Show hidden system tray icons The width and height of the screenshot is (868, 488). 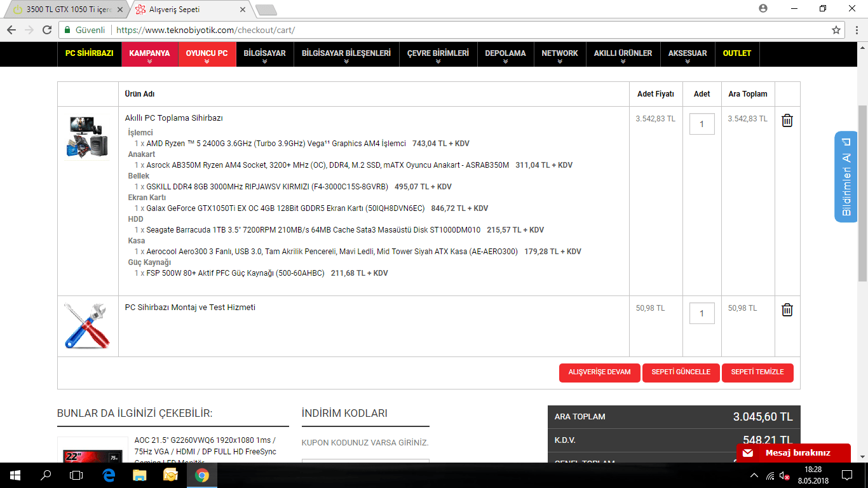(754, 475)
